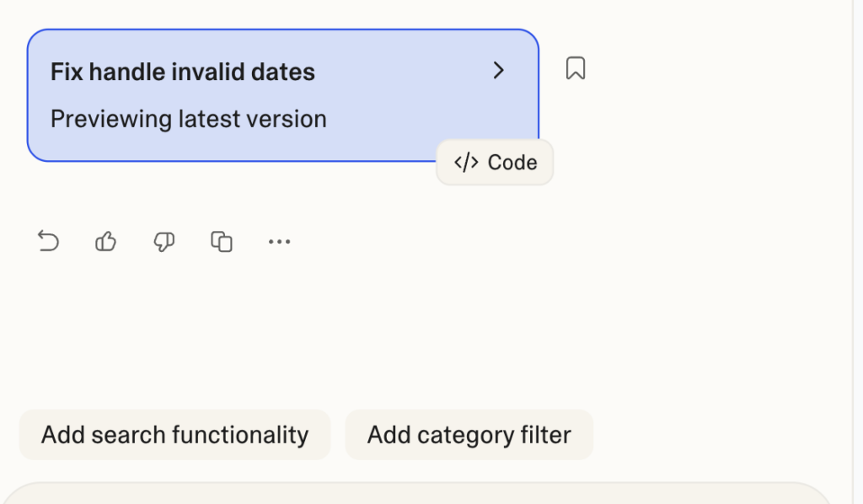Open the three-dots more options menu
Screen dimensions: 863x504
(279, 242)
